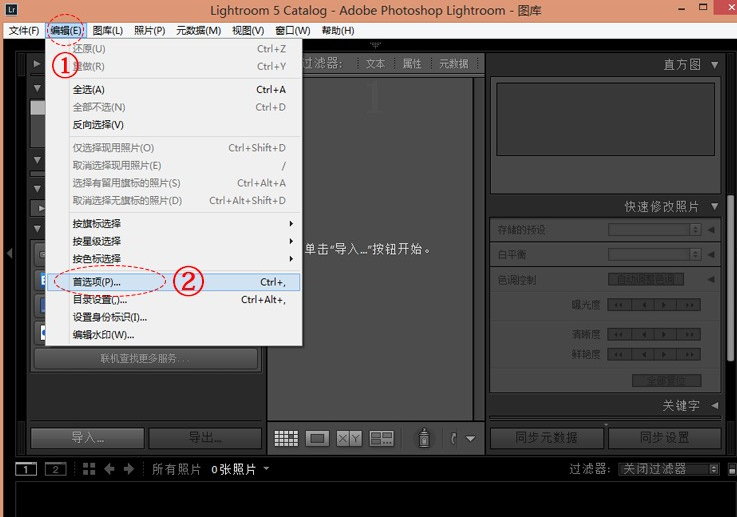Open the 视图(V) menu
737x517 pixels.
coord(248,31)
